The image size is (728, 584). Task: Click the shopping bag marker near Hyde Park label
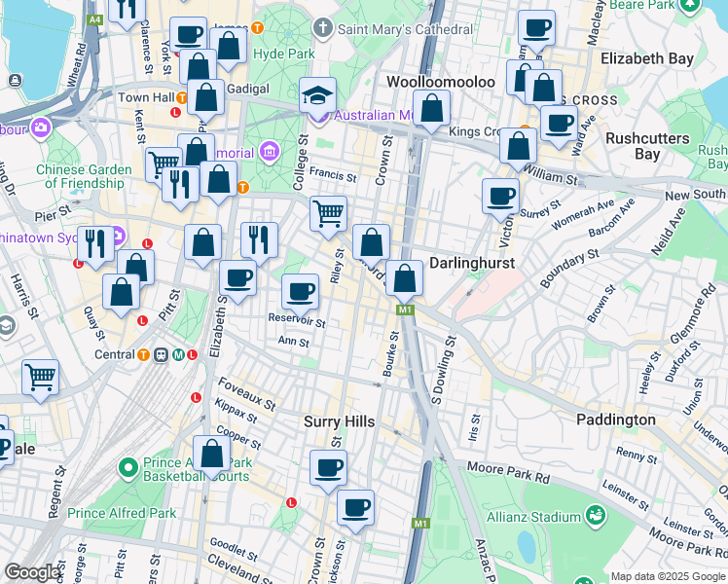click(x=228, y=47)
